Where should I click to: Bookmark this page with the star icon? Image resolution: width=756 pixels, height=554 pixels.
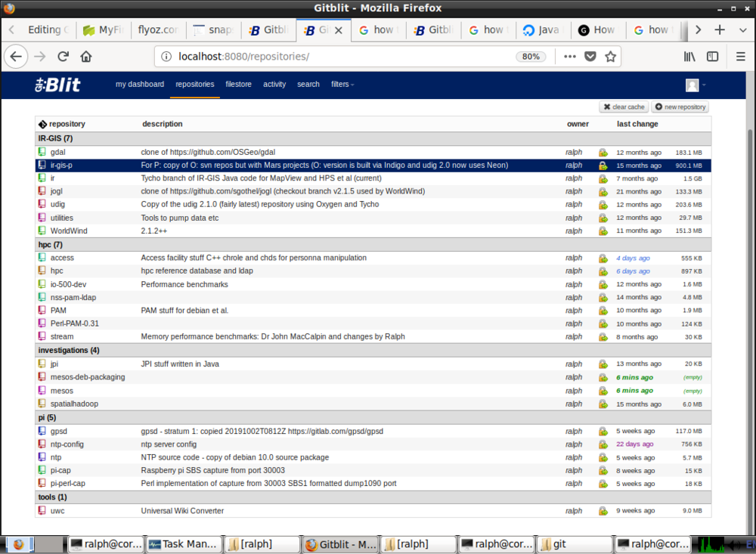point(610,57)
